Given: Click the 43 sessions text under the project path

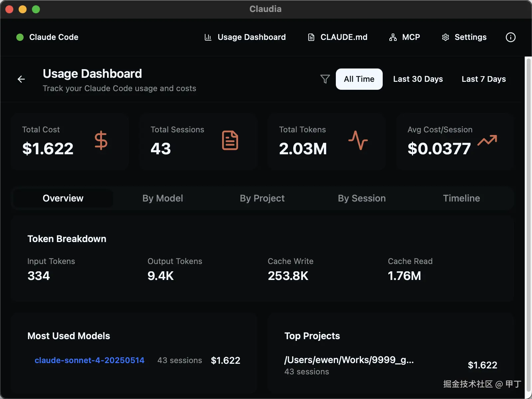Looking at the screenshot, I should pos(307,372).
